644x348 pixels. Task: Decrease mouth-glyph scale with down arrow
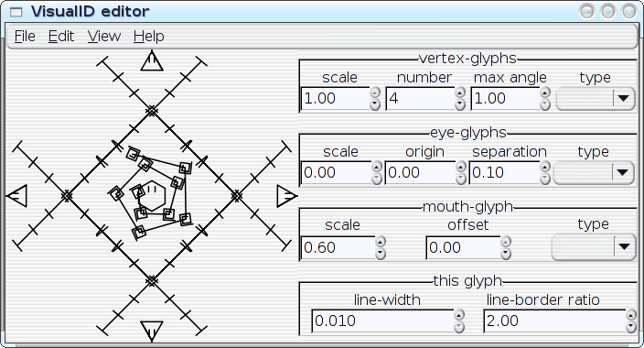click(381, 254)
